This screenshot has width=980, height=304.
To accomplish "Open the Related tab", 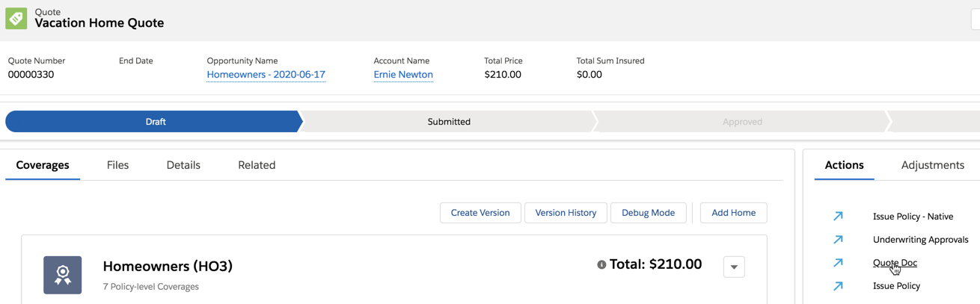I will 257,165.
